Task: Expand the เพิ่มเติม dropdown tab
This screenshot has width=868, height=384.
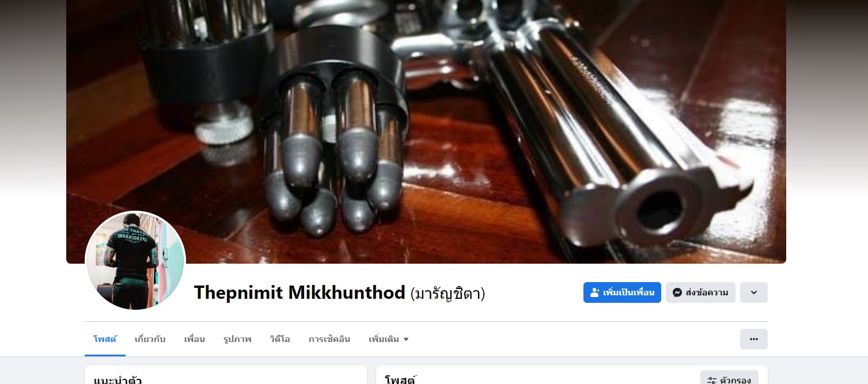Action: point(389,339)
